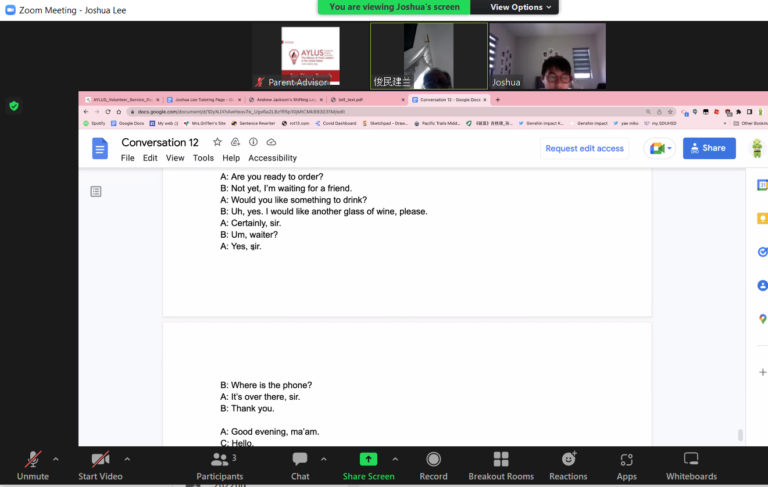Click line "B: Where is the phone?"
Screen dimensions: 768x487
[x=266, y=385]
